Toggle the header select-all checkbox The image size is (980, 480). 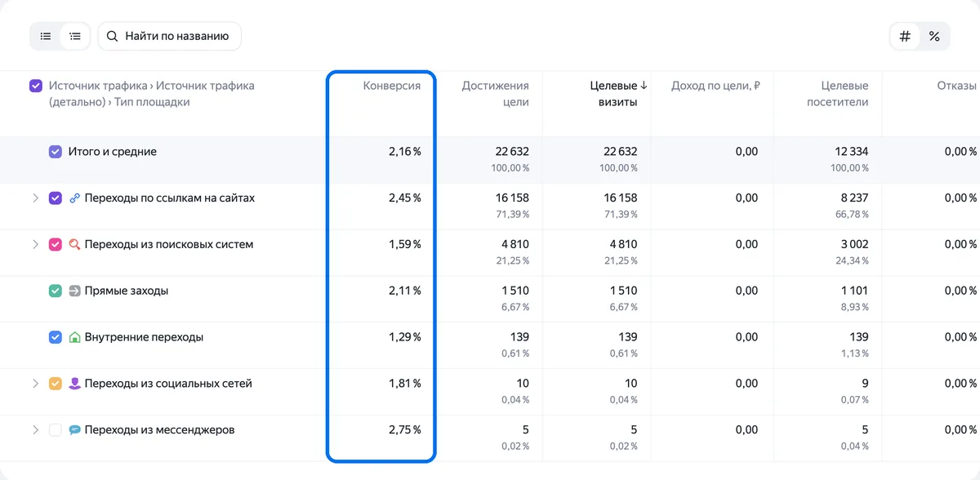[x=36, y=86]
